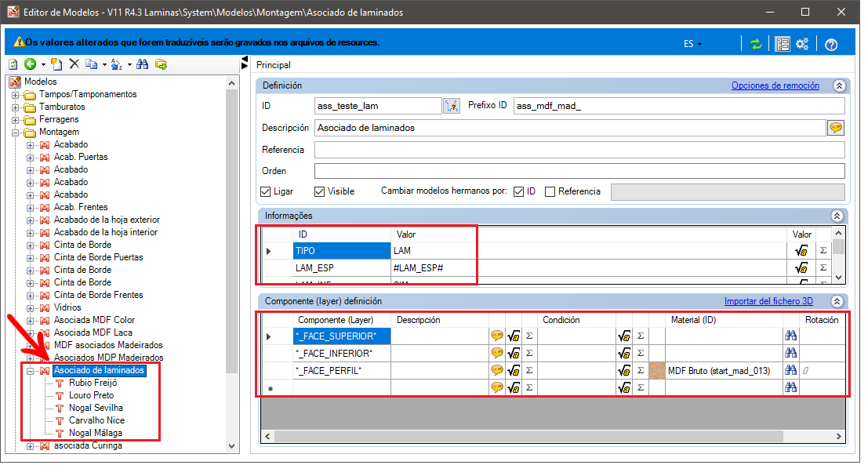Select Nogal Málaga tree item
This screenshot has height=476, width=868.
96,434
